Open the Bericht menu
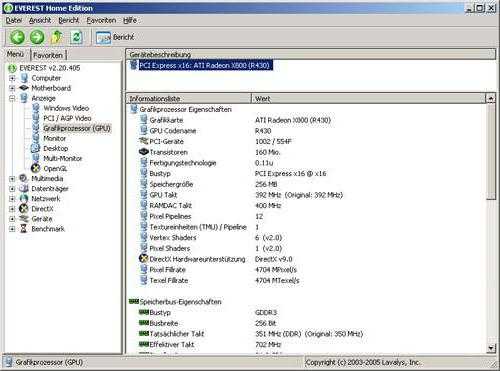The width and height of the screenshot is (500, 371). point(69,21)
